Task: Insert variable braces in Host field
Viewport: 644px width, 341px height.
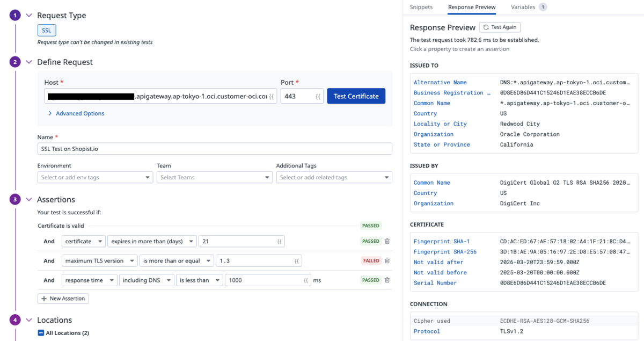Action: (272, 97)
